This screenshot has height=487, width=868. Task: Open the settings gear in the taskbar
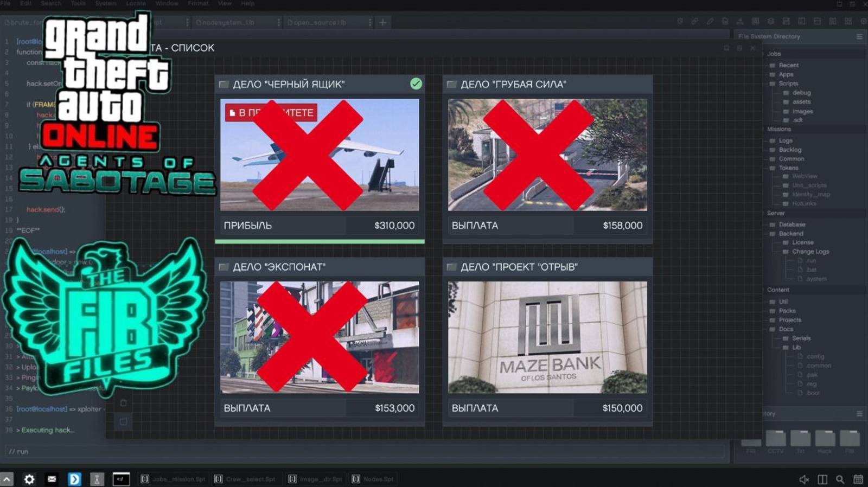point(29,479)
